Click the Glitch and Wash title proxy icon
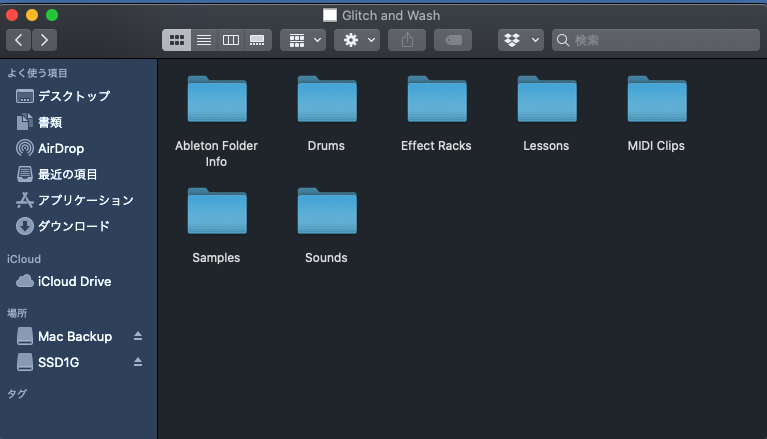Image resolution: width=767 pixels, height=439 pixels. (x=330, y=15)
